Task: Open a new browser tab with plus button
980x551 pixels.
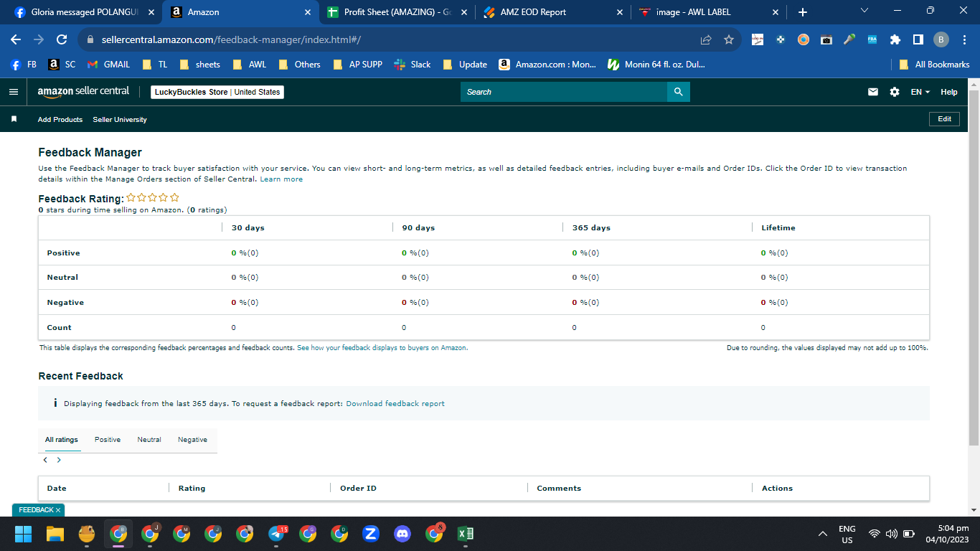Action: (803, 12)
